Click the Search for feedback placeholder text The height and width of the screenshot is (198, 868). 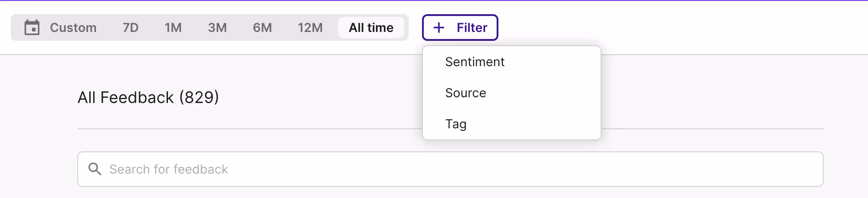tap(169, 169)
